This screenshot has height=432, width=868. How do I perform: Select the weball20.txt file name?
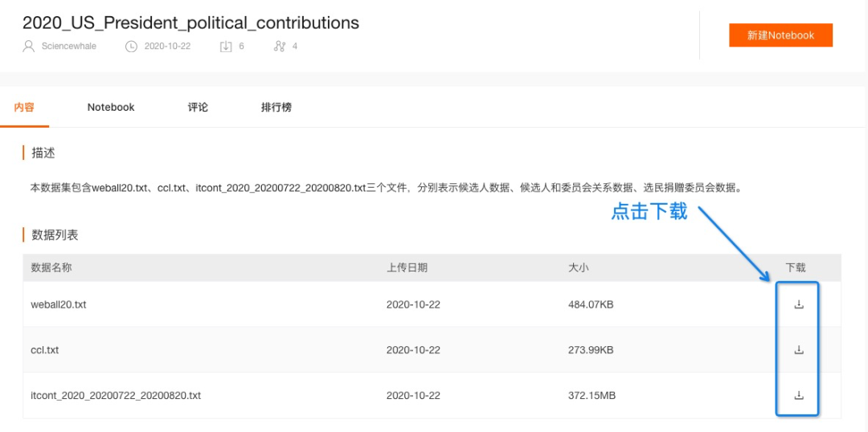click(x=59, y=305)
